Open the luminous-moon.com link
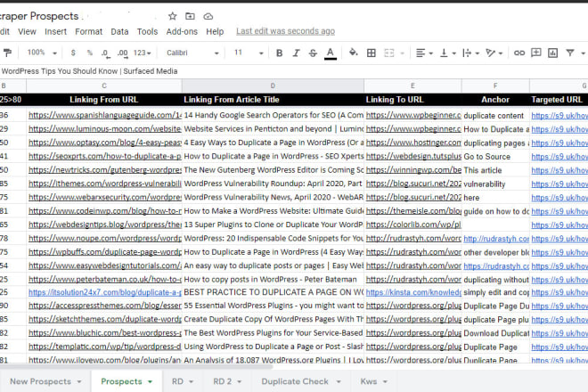Screen dimensions: 588x392 [x=105, y=128]
